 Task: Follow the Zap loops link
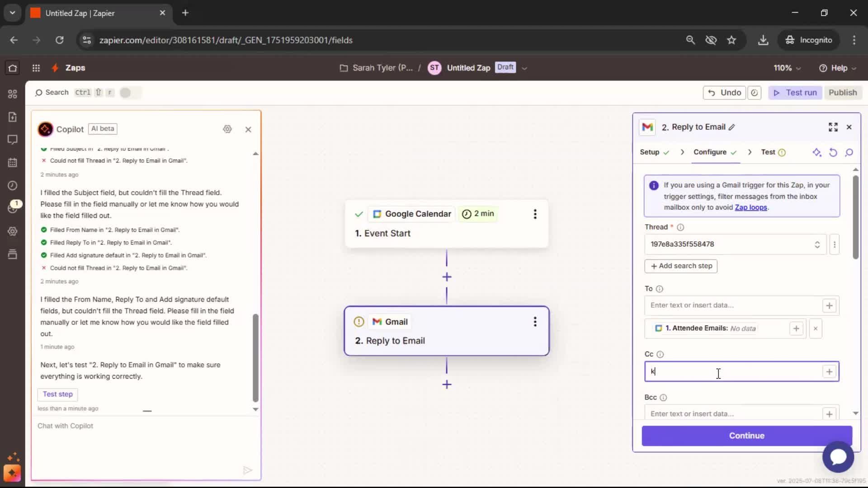click(x=751, y=207)
